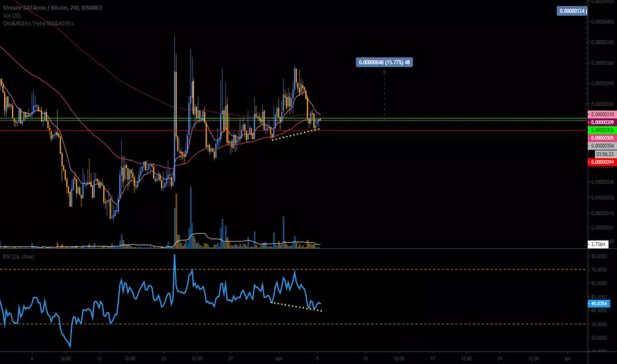Click the red 0.00000294 price axis tag

point(602,162)
